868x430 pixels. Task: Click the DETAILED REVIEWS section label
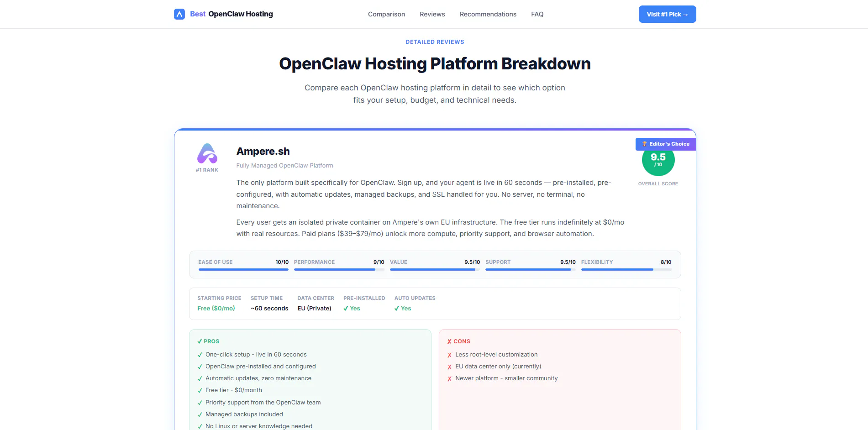point(435,42)
